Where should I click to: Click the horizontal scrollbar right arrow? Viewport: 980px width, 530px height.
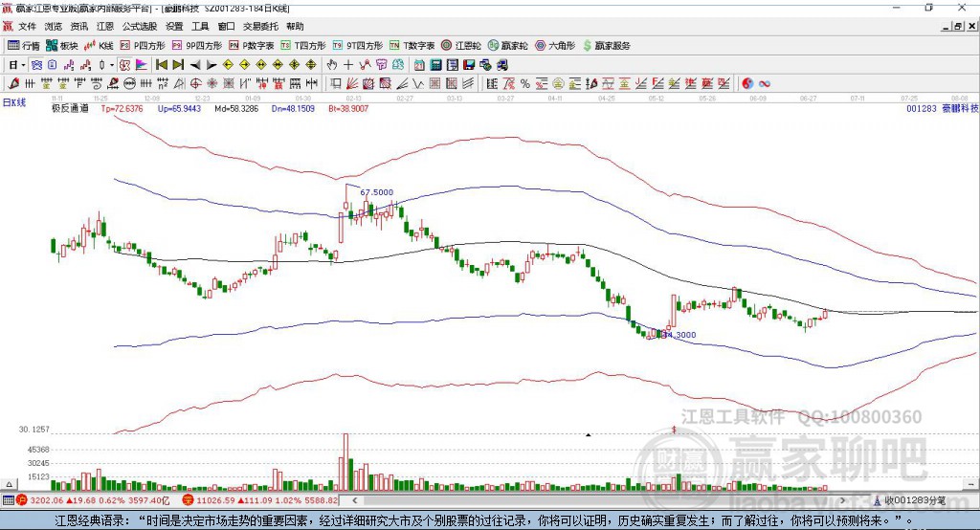(842, 500)
